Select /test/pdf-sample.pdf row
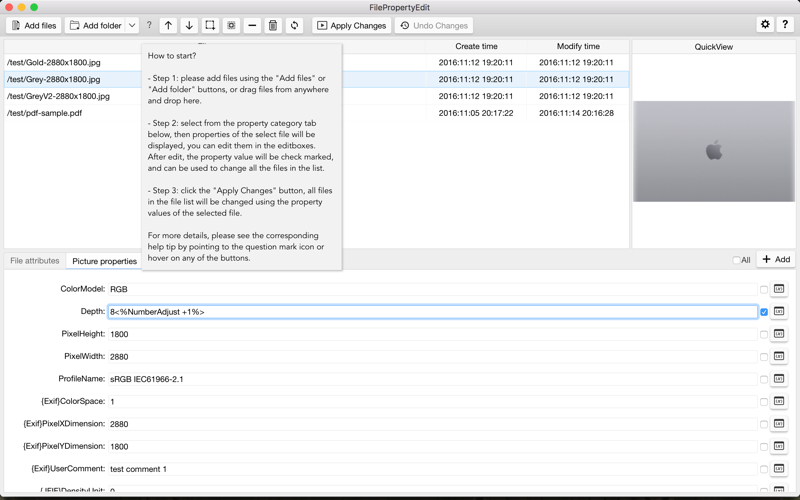800x500 pixels. pos(316,113)
